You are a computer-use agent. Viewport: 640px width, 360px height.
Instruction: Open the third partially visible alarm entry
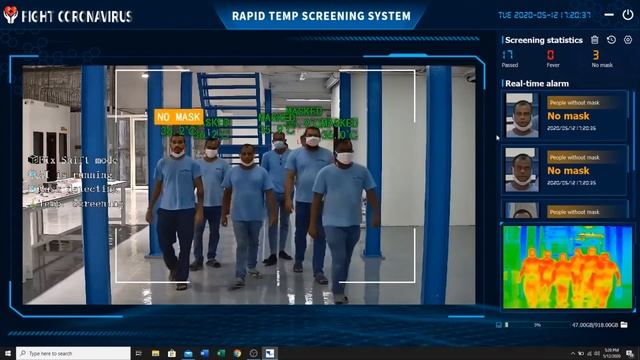[x=564, y=209]
